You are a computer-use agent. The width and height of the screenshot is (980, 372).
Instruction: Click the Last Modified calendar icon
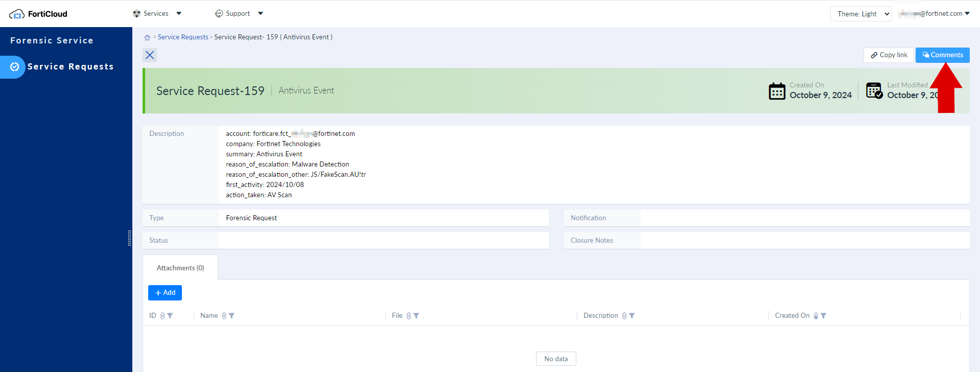[x=874, y=90]
